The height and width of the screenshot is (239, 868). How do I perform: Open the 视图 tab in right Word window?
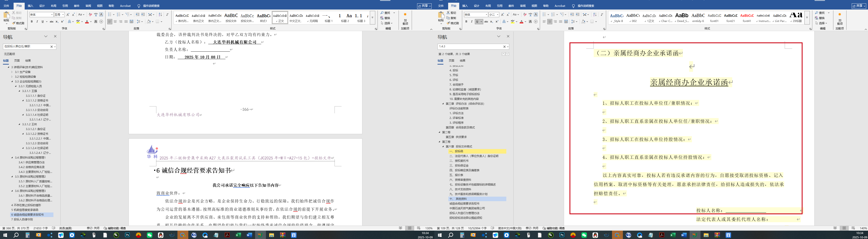(x=534, y=6)
